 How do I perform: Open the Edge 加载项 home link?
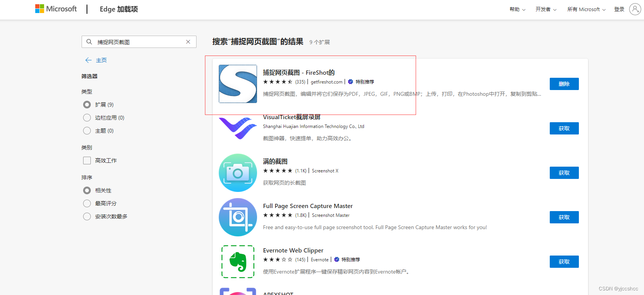pos(119,9)
